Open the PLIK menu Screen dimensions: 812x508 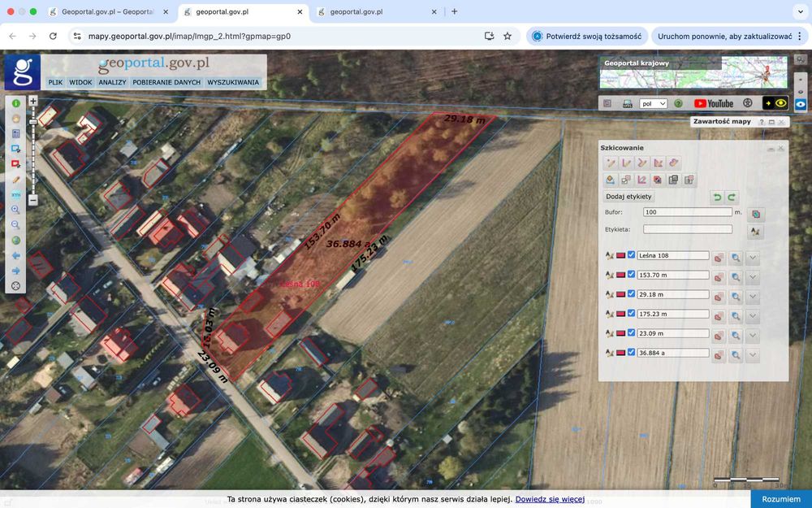pyautogui.click(x=55, y=82)
